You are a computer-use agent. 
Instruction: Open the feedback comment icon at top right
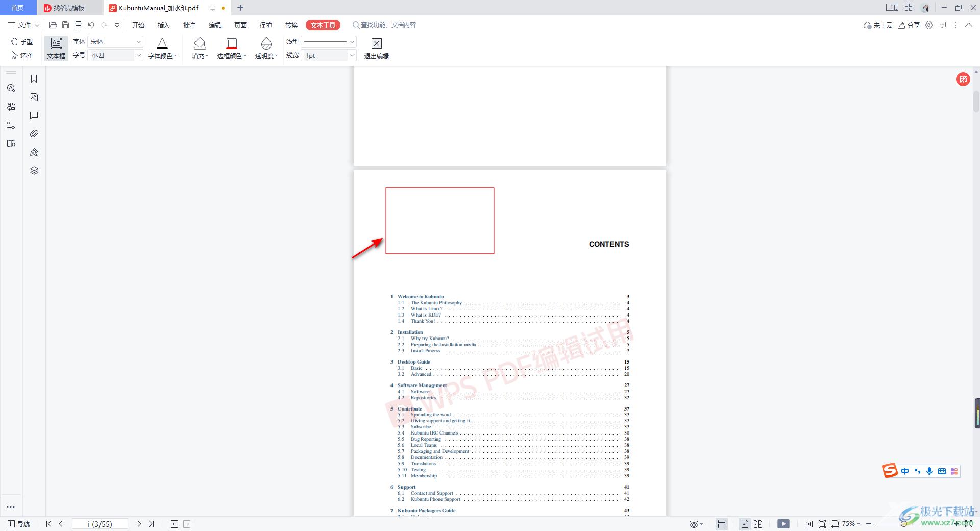point(942,25)
